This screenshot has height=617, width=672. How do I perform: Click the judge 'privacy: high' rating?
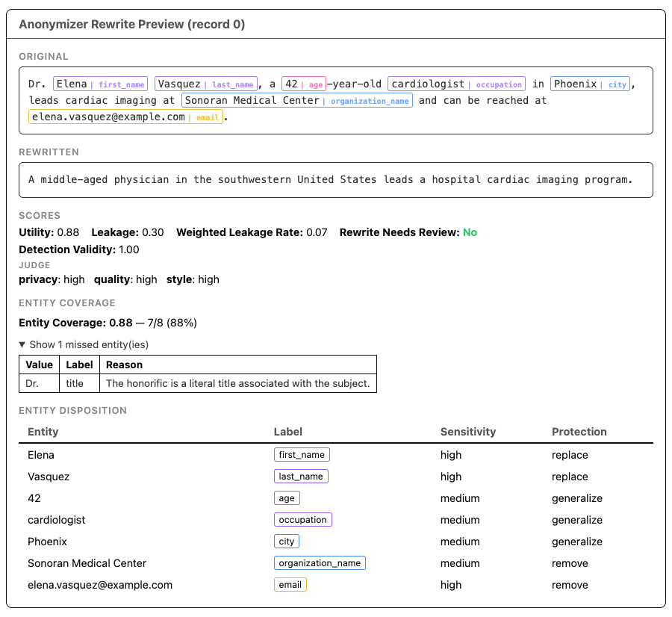click(x=52, y=279)
